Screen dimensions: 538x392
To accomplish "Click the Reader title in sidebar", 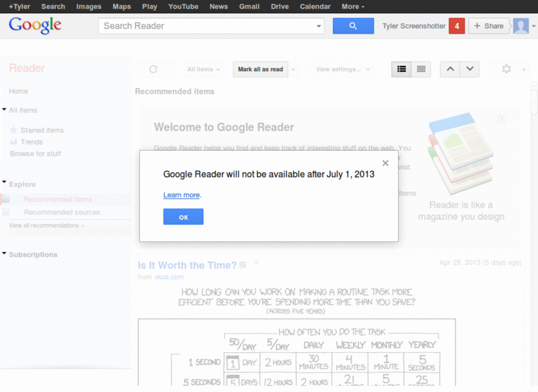I will point(27,68).
